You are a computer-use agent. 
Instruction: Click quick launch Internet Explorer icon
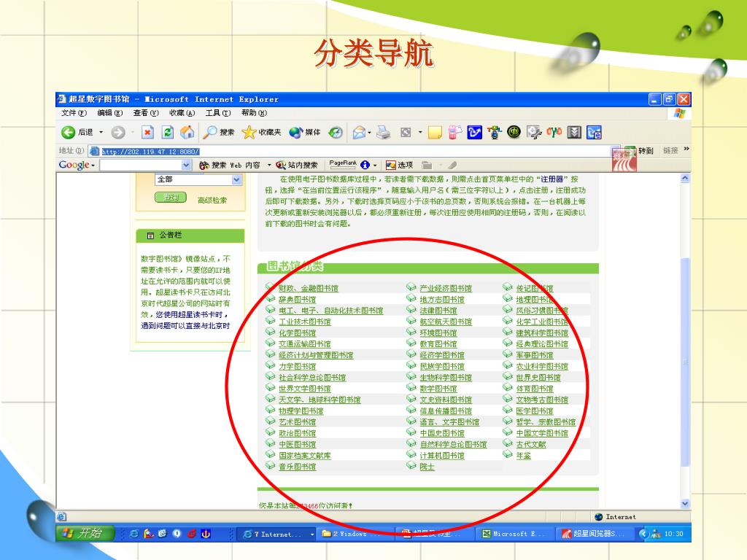tap(134, 534)
